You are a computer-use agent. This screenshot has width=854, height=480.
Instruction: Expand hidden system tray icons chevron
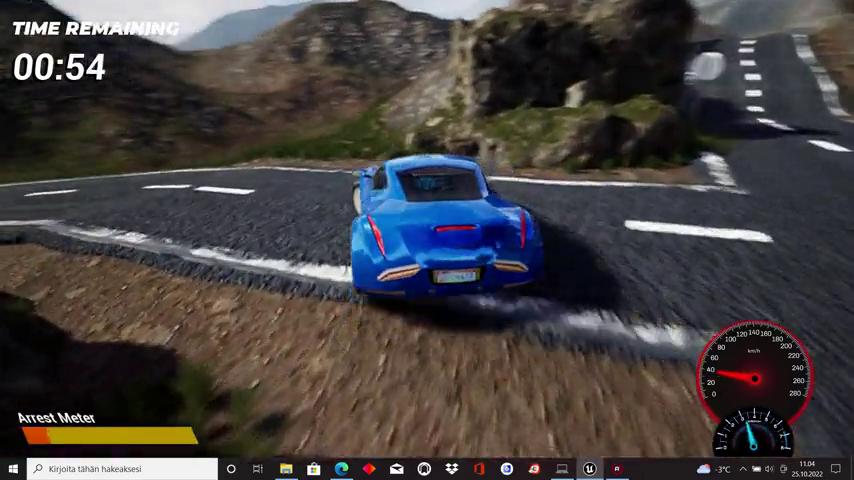point(743,469)
